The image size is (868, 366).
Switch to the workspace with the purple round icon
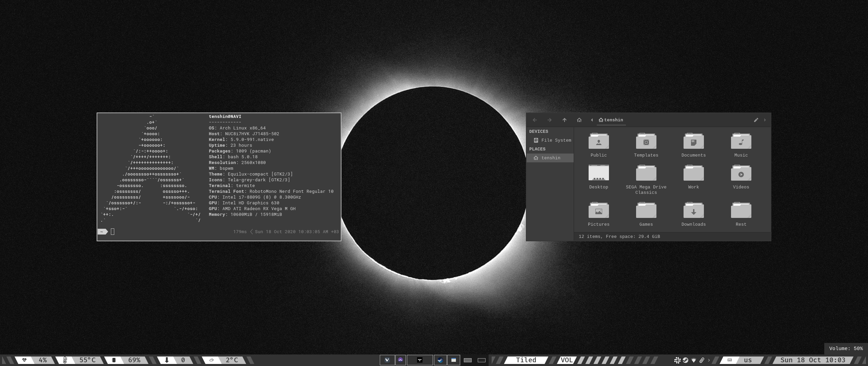400,360
